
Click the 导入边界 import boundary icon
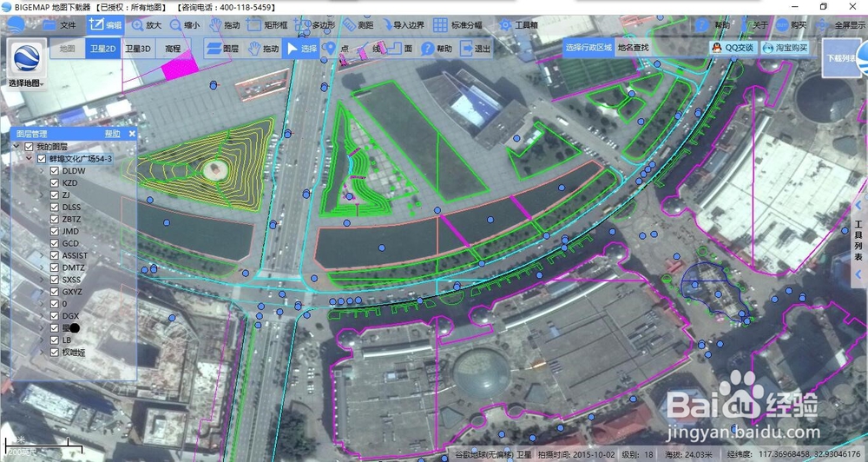point(386,25)
